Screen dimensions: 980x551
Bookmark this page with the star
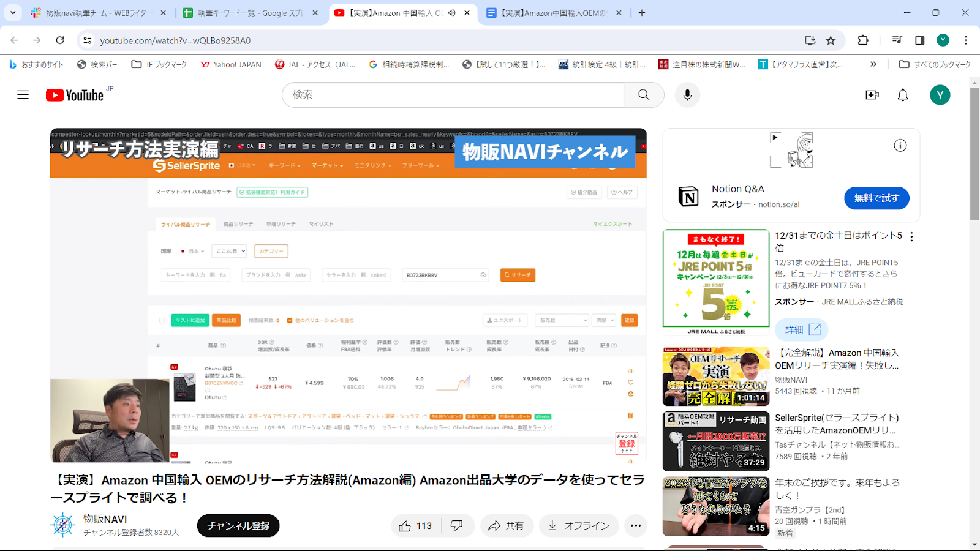point(831,40)
